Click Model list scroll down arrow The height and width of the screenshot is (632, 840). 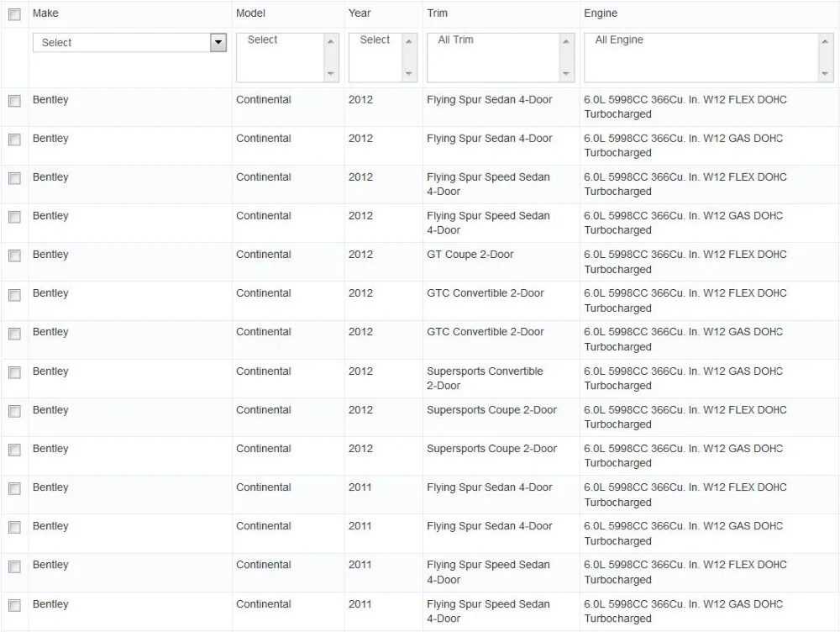tap(330, 73)
